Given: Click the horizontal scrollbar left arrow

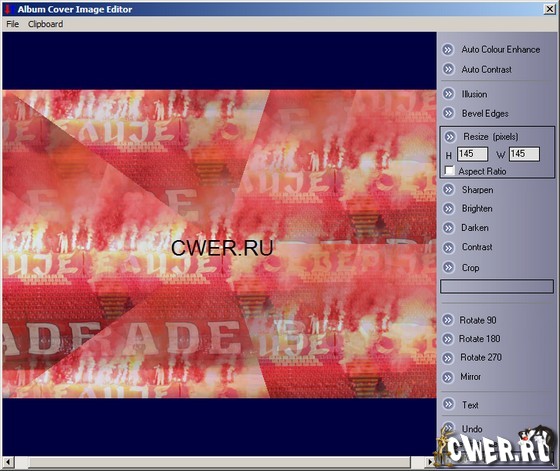Looking at the screenshot, I should coord(8,462).
